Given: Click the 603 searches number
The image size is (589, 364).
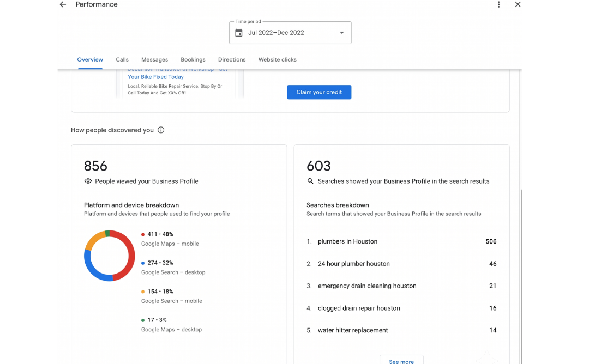Looking at the screenshot, I should coord(318,166).
